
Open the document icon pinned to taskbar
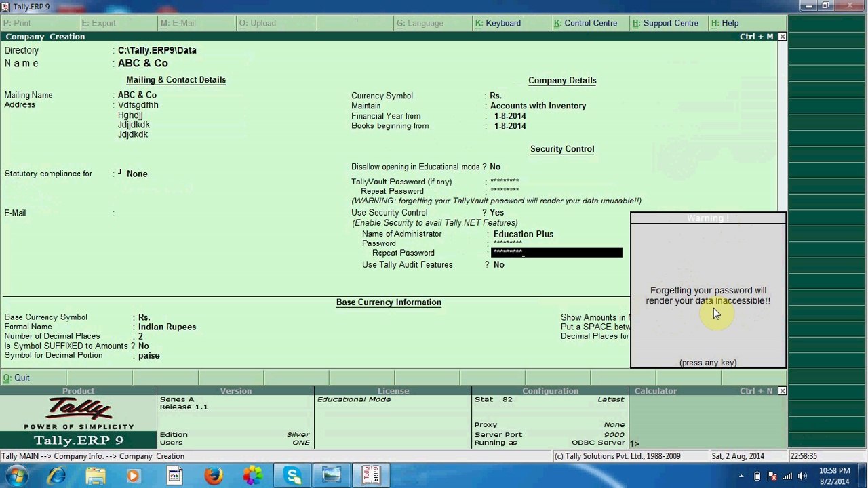174,476
